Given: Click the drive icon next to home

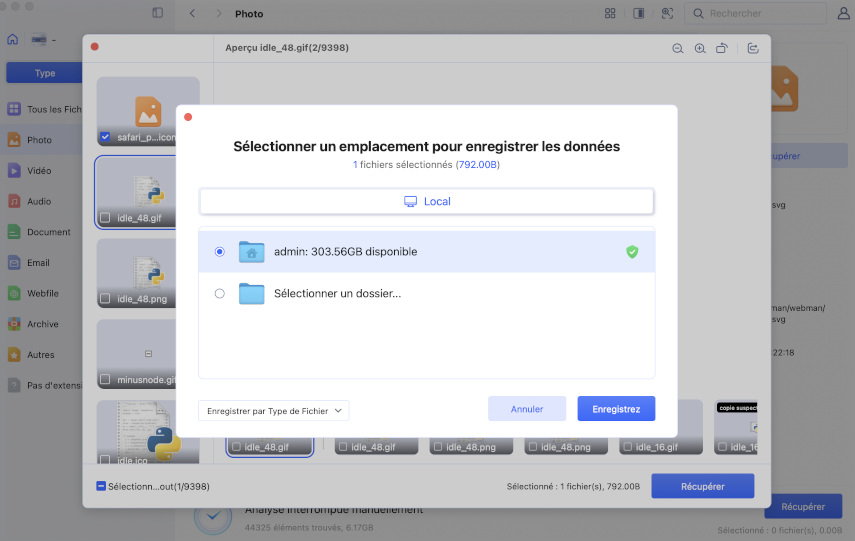Looking at the screenshot, I should (x=39, y=40).
